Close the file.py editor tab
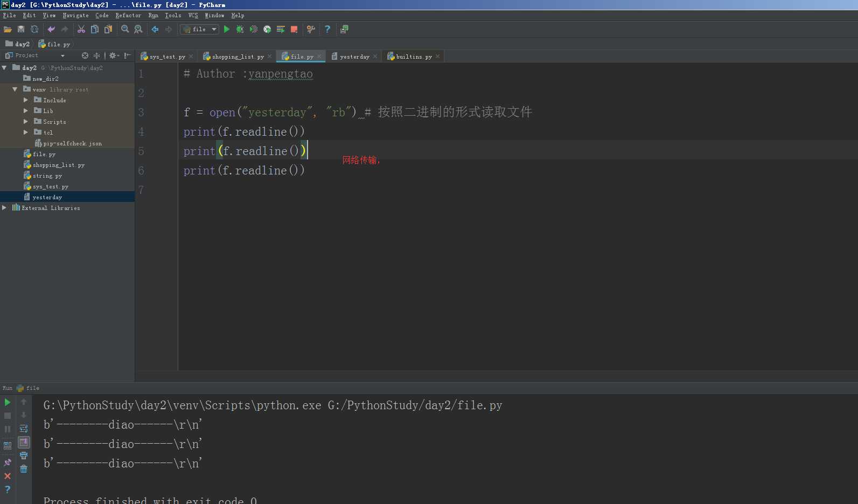The height and width of the screenshot is (504, 858). click(319, 57)
